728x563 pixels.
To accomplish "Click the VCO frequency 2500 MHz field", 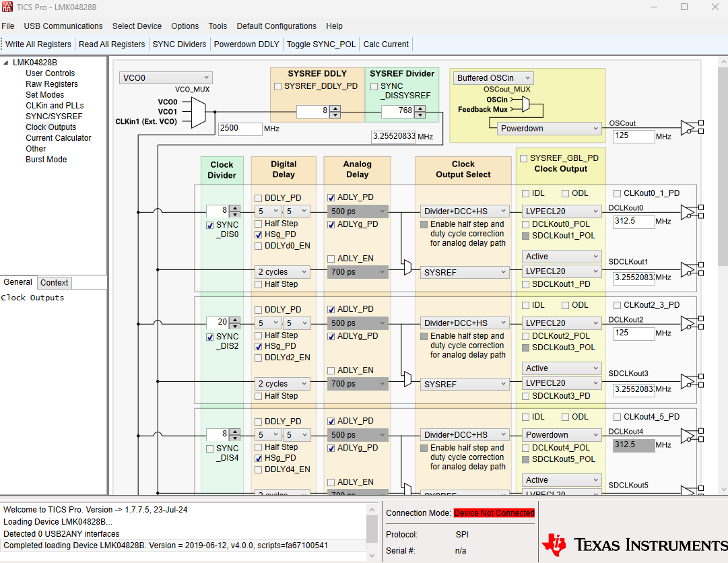I will pos(240,129).
